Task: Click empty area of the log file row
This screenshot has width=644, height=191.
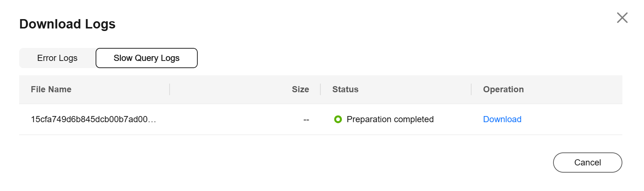Action: pos(224,119)
